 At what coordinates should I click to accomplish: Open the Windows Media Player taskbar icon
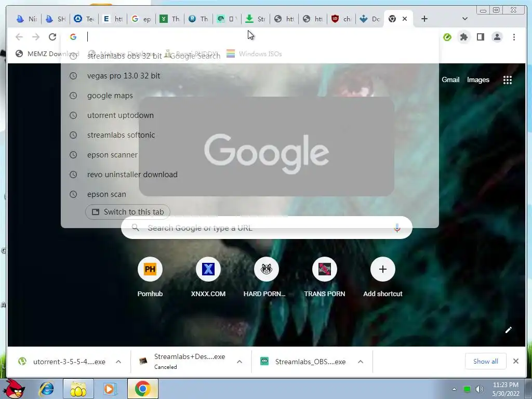(110, 389)
